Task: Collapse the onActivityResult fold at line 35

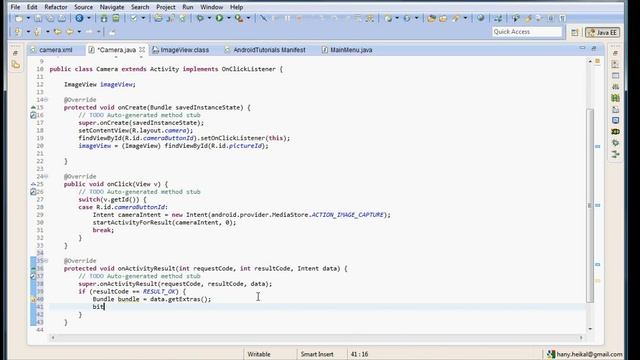Action: click(x=46, y=261)
